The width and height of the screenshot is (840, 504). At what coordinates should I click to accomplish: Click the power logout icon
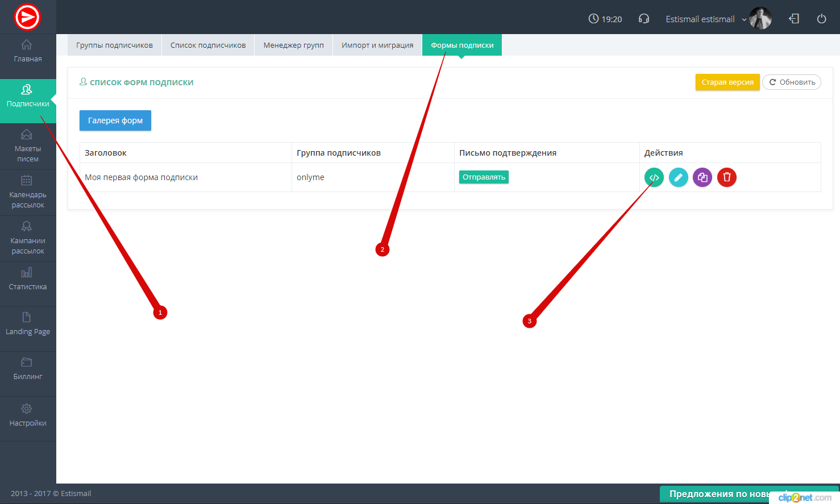tap(821, 19)
